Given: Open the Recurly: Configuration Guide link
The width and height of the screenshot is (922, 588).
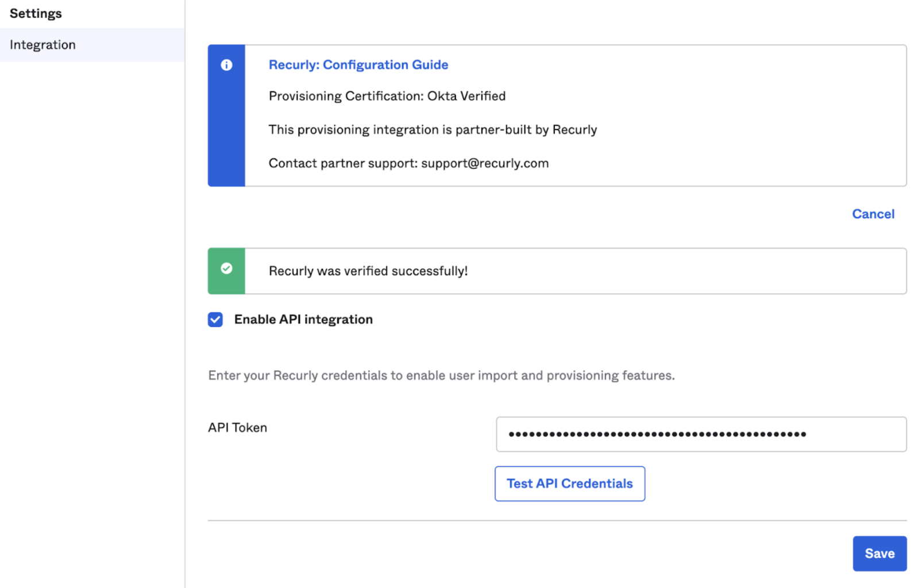Looking at the screenshot, I should tap(358, 65).
